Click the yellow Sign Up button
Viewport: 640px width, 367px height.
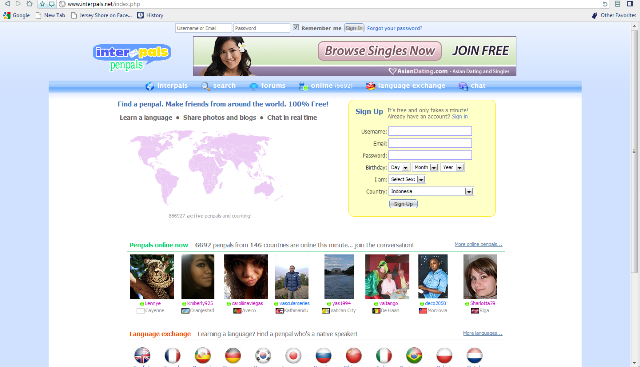[403, 204]
